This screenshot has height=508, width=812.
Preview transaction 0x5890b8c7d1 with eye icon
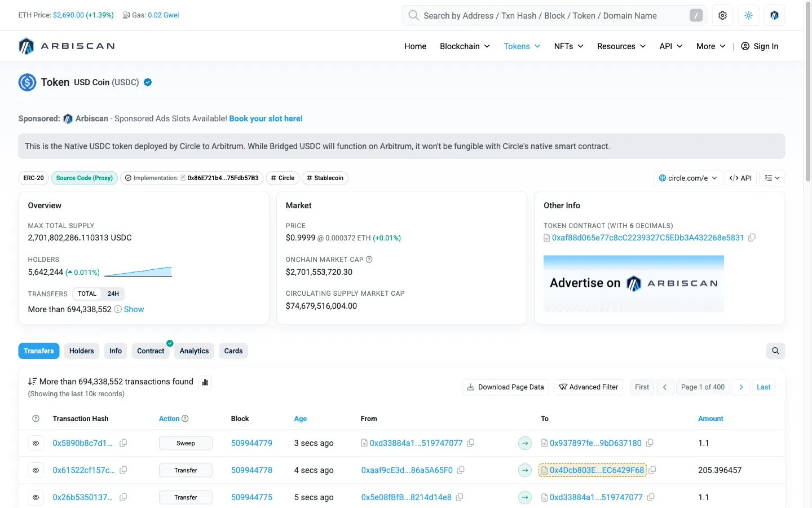[x=36, y=443]
